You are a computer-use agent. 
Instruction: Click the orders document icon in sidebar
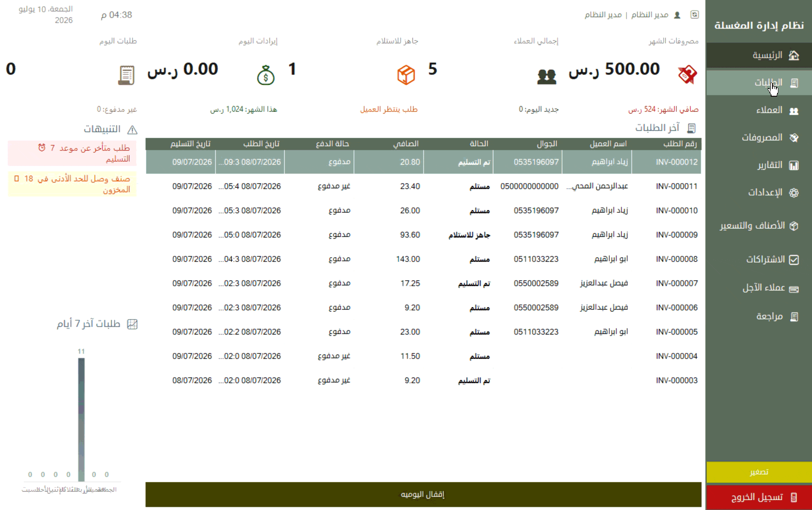point(794,83)
